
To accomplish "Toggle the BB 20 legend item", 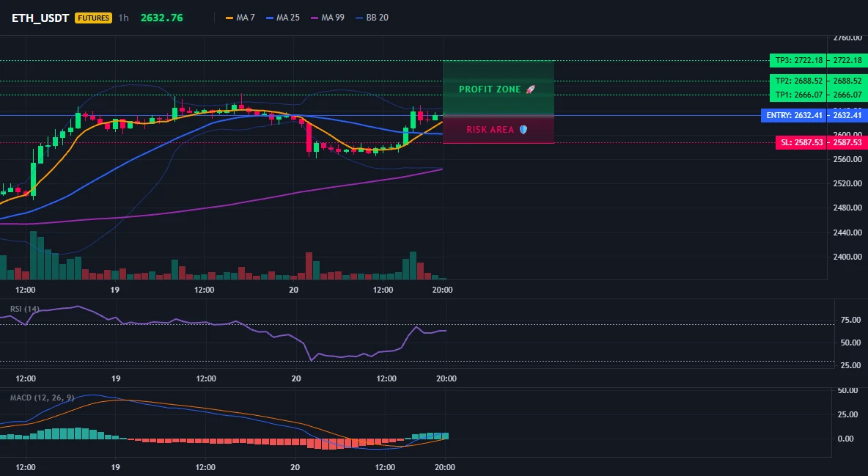I will tap(372, 18).
